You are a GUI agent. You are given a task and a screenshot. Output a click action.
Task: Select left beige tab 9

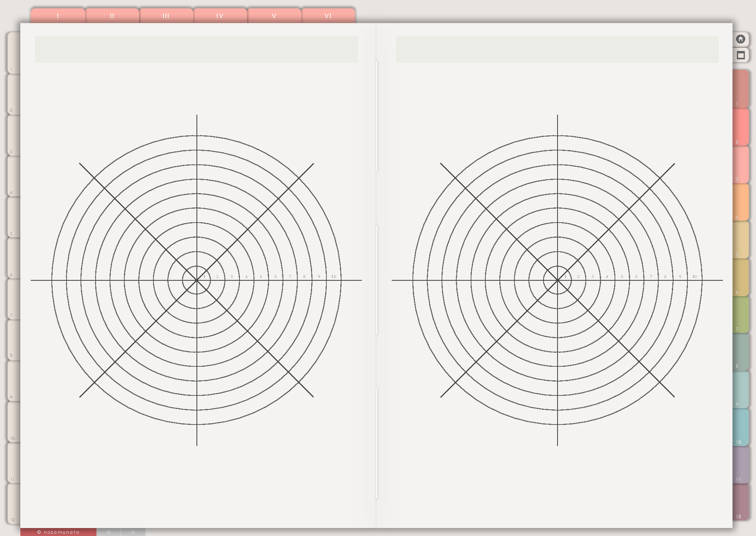[14, 381]
